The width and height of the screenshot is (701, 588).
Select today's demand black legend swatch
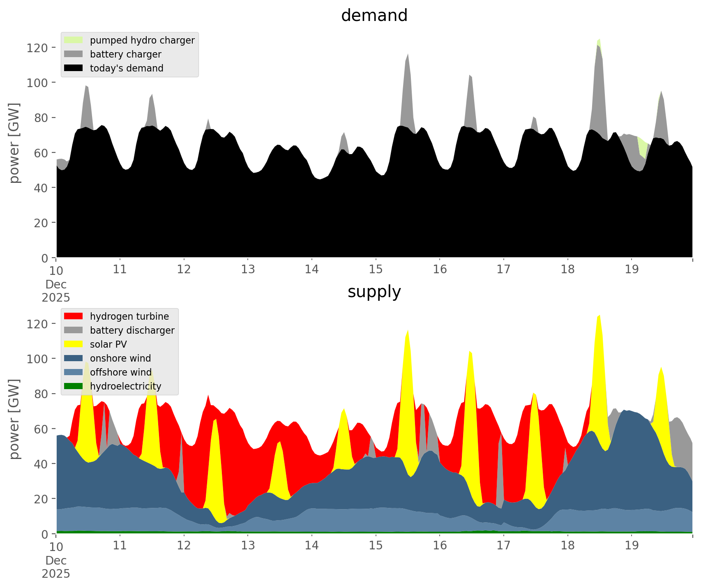point(74,68)
